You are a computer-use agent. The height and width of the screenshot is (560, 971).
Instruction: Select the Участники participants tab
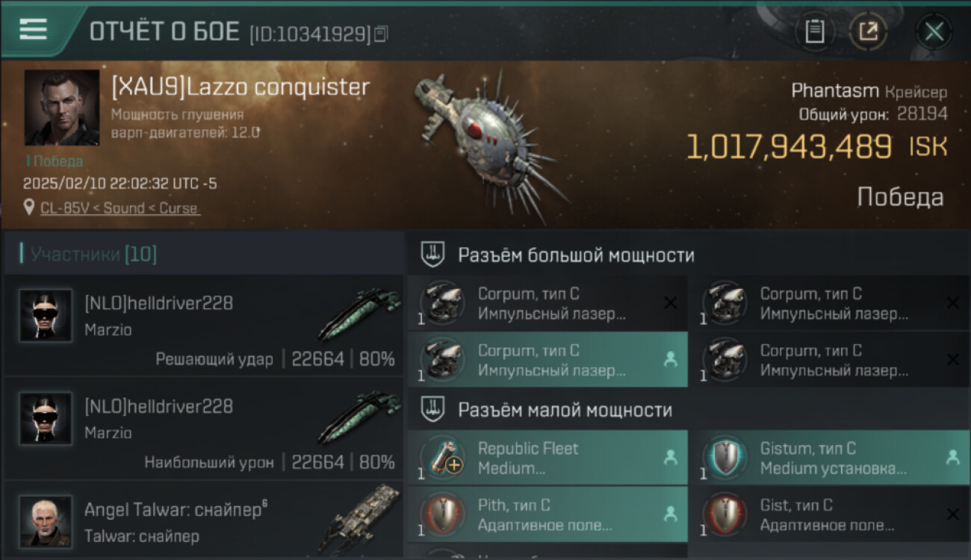pos(93,255)
